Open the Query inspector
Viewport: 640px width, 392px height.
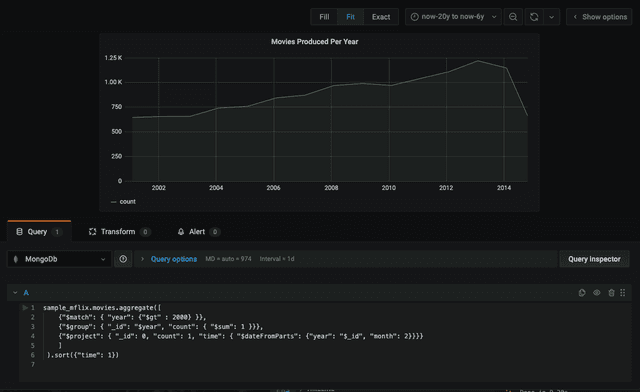pyautogui.click(x=594, y=259)
